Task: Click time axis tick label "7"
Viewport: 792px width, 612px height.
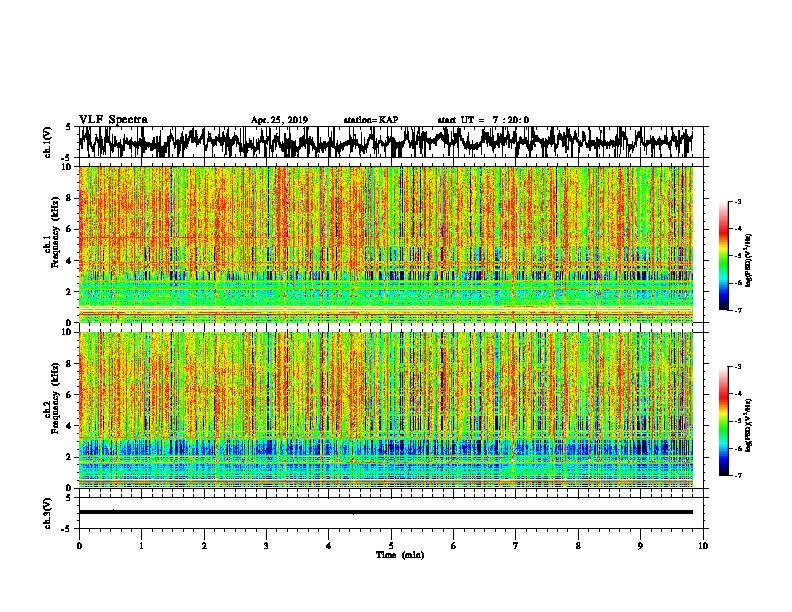Action: (x=516, y=546)
